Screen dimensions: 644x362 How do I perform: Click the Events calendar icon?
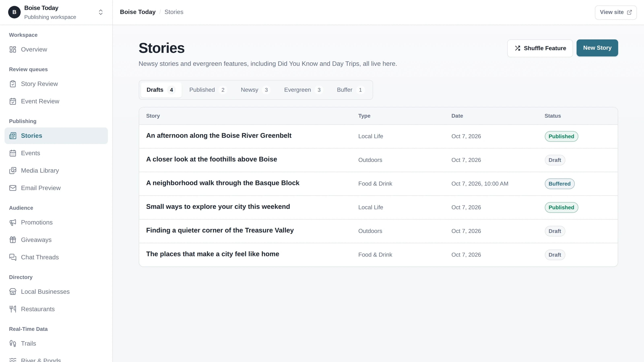pyautogui.click(x=13, y=153)
